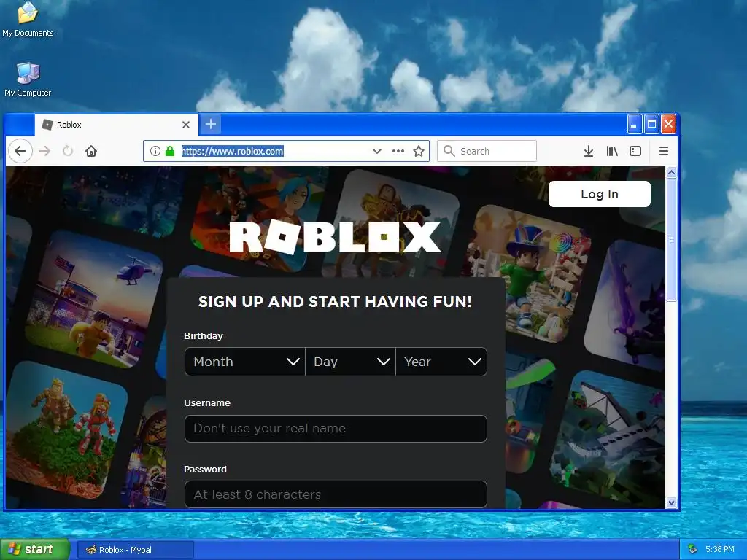Click the helicopter game thumbnail
This screenshot has height=560, width=747.
click(94, 300)
